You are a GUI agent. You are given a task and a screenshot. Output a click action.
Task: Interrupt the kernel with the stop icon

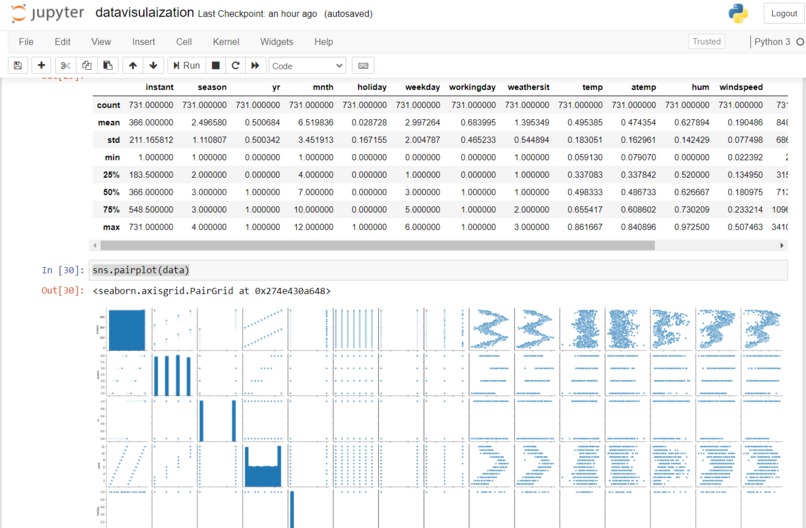pyautogui.click(x=216, y=66)
